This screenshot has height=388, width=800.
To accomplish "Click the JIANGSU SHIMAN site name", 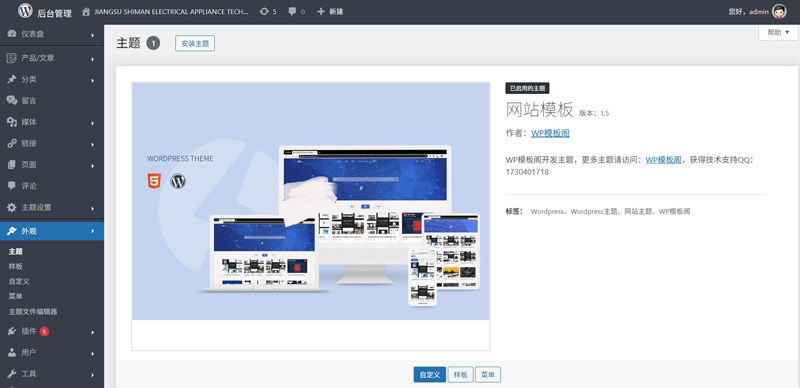I will (171, 11).
